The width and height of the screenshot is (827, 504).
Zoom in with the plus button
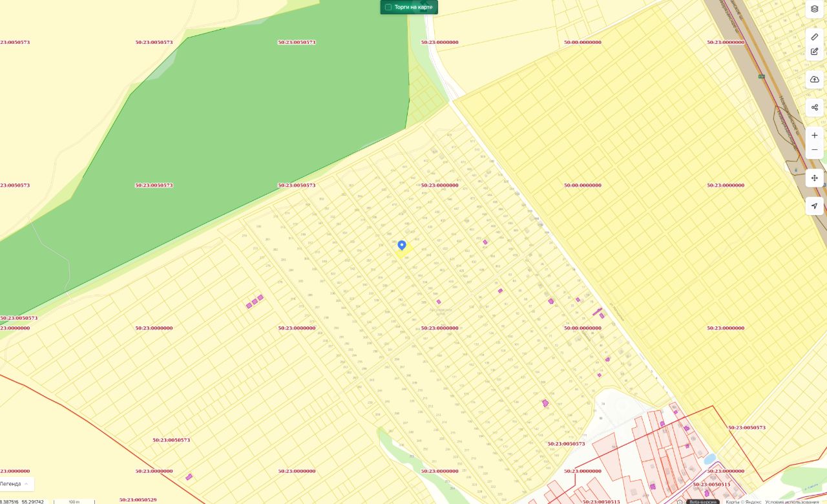tap(814, 136)
